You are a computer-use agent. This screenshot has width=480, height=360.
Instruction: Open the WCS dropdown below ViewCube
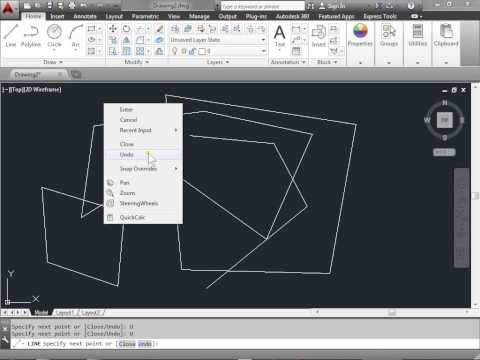click(444, 152)
